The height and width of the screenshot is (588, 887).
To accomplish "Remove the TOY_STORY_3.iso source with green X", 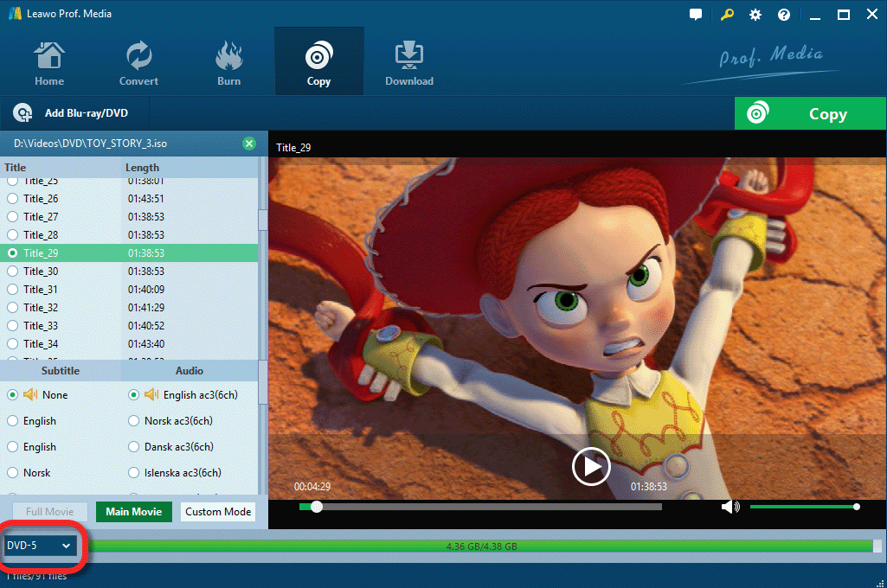I will click(249, 144).
